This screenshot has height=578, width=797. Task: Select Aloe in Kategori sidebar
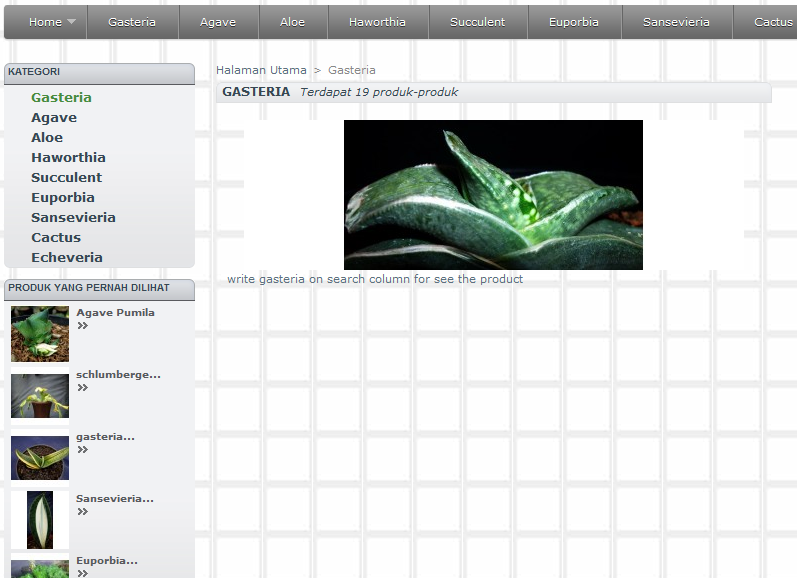tap(47, 137)
